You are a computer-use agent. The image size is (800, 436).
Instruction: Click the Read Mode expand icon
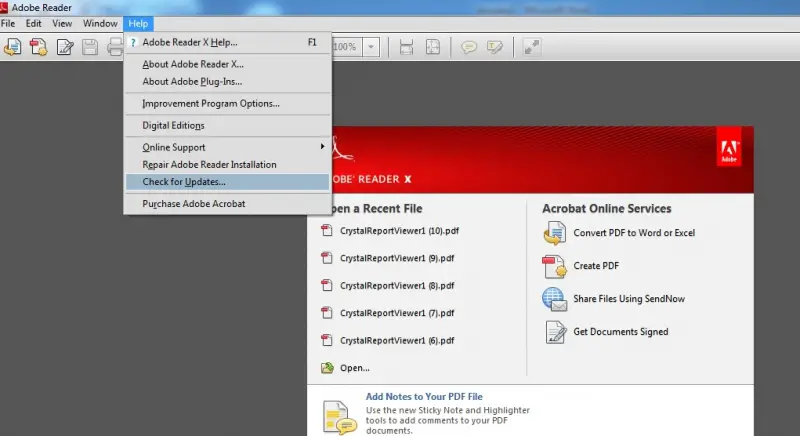click(532, 47)
